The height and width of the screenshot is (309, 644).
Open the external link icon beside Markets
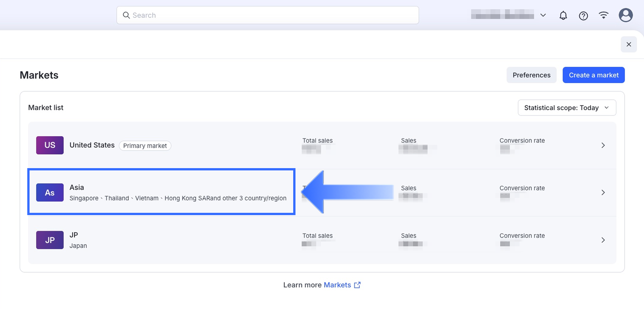(357, 285)
